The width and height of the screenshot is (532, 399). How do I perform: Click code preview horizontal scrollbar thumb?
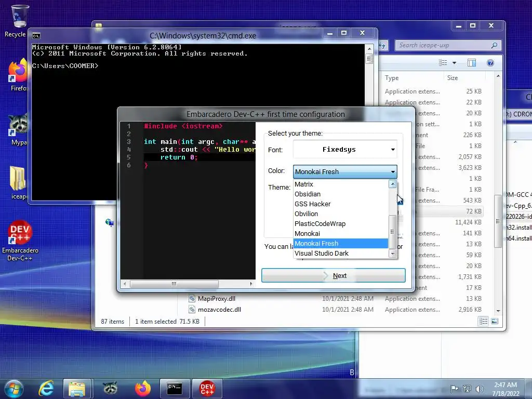pos(174,284)
